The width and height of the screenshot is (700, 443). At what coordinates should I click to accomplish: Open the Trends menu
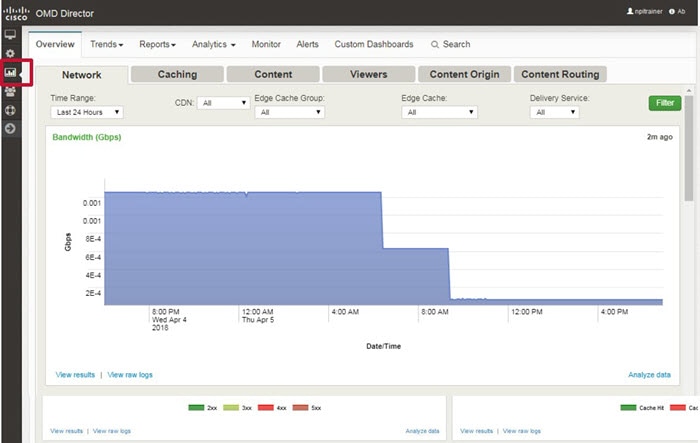tap(106, 44)
